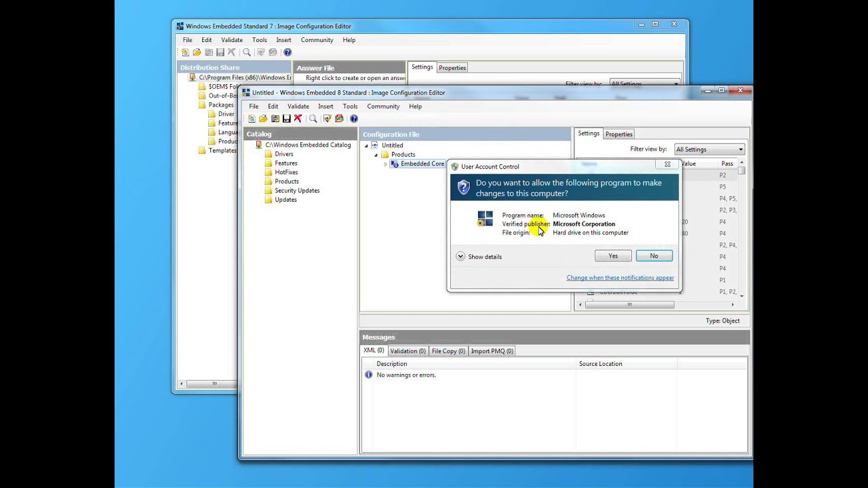Open Validate menu in Embedded 8 window
The height and width of the screenshot is (488, 868).
pyautogui.click(x=298, y=106)
